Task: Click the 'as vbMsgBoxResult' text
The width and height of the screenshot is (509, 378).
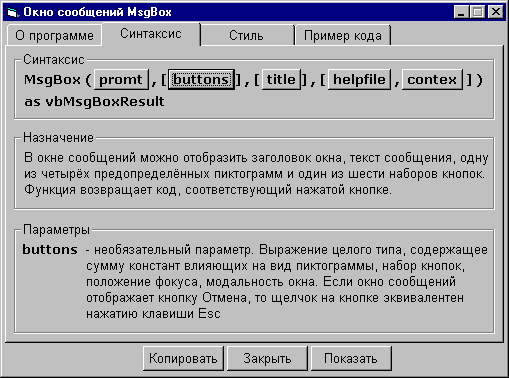Action: (94, 102)
